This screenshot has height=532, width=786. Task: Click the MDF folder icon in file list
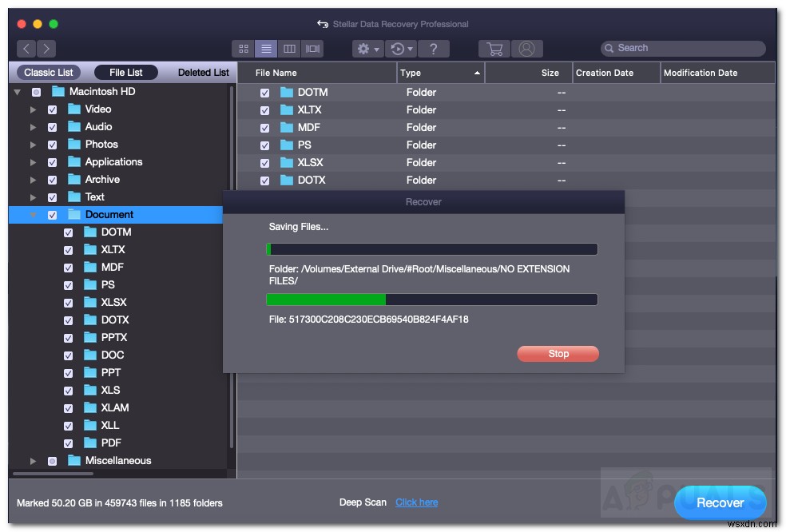click(287, 127)
